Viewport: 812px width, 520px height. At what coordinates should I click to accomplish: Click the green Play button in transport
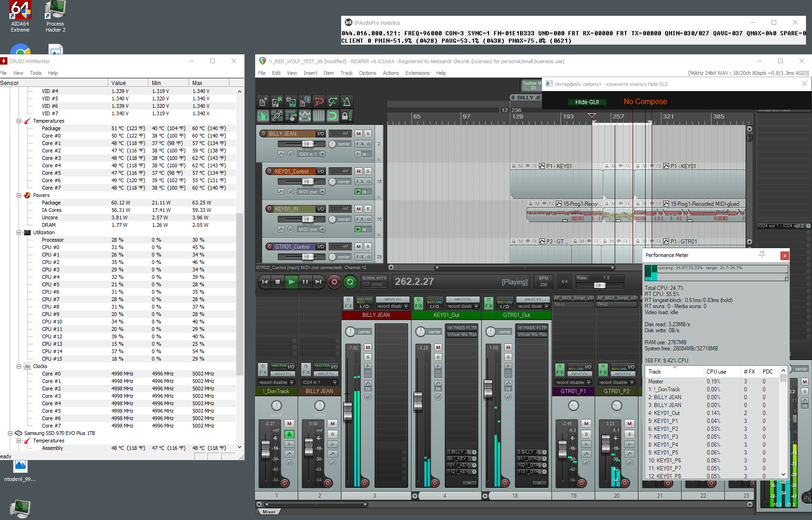click(x=291, y=282)
